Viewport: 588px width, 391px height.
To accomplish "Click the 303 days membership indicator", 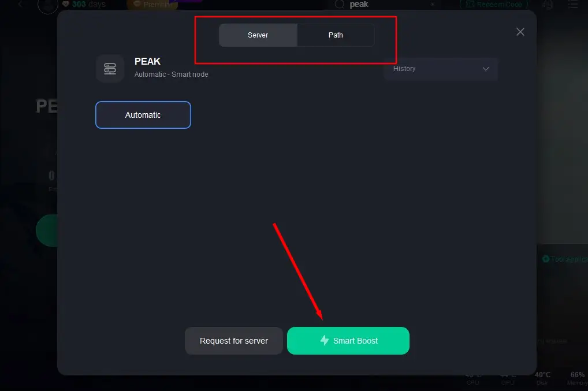I will [83, 4].
